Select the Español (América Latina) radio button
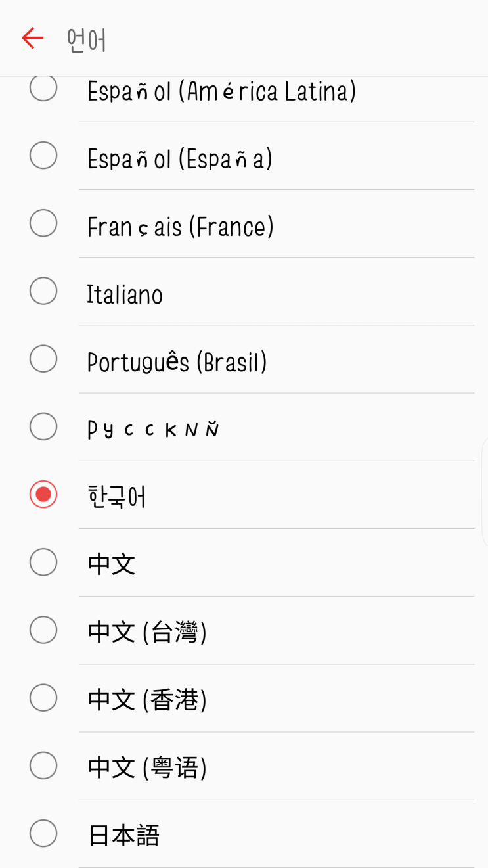488x868 pixels. tap(43, 88)
